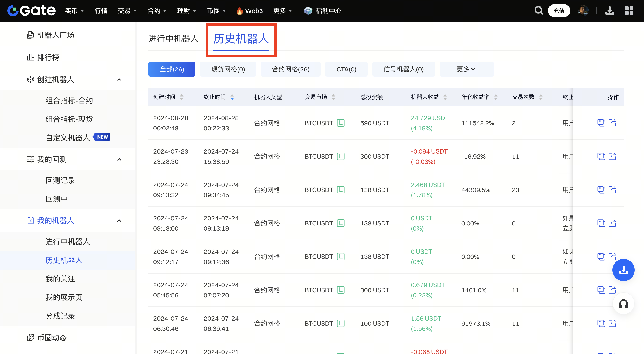Open the 更多 filter dropdown
Image resolution: width=644 pixels, height=354 pixels.
click(466, 69)
